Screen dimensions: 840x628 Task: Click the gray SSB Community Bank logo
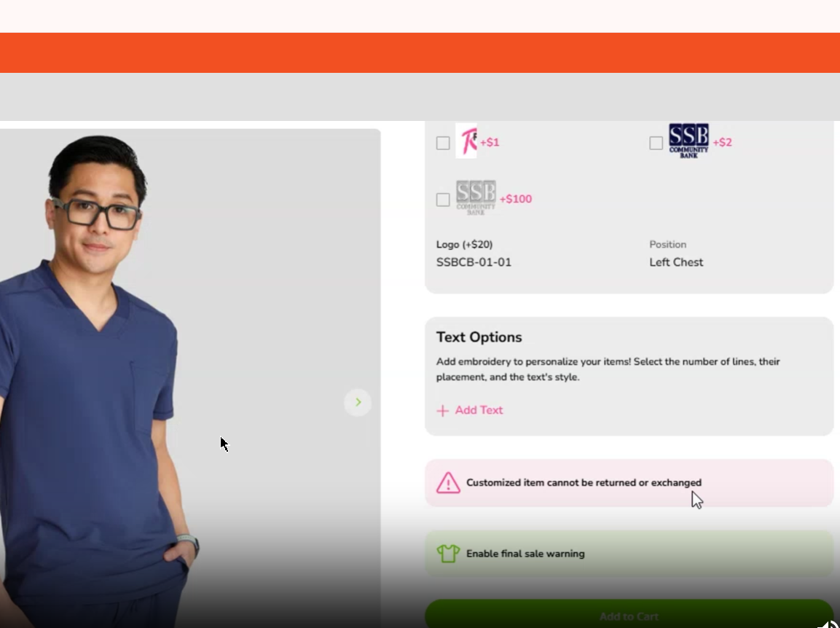476,197
